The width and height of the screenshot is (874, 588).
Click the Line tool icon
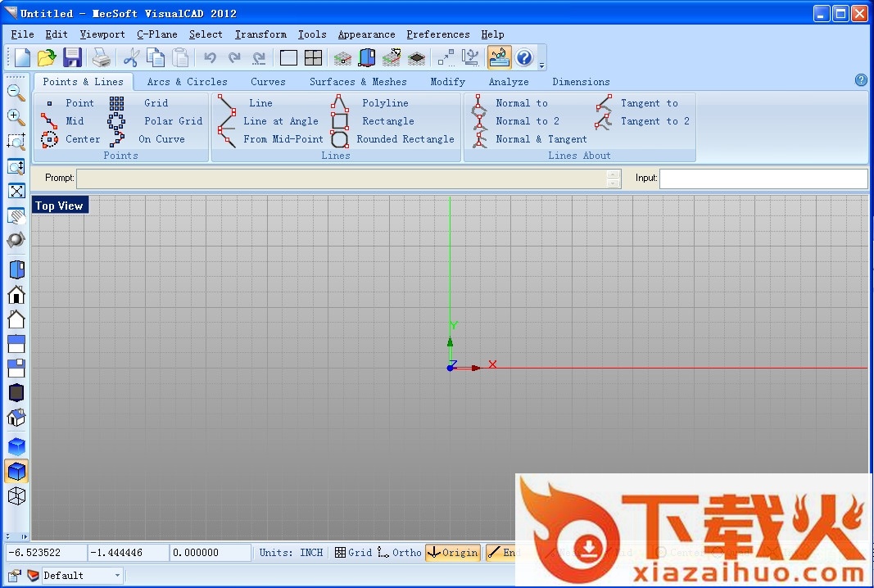click(x=226, y=102)
